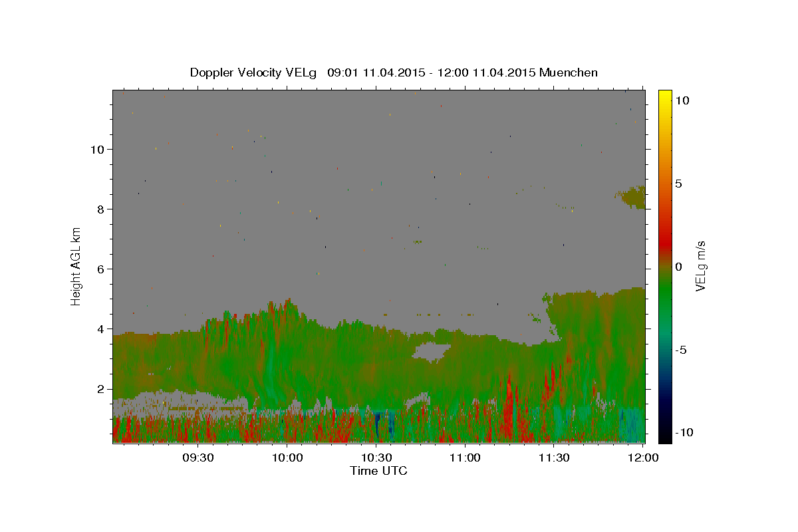The image size is (798, 532).
Task: Click the height tick label 8
Action: click(x=102, y=209)
